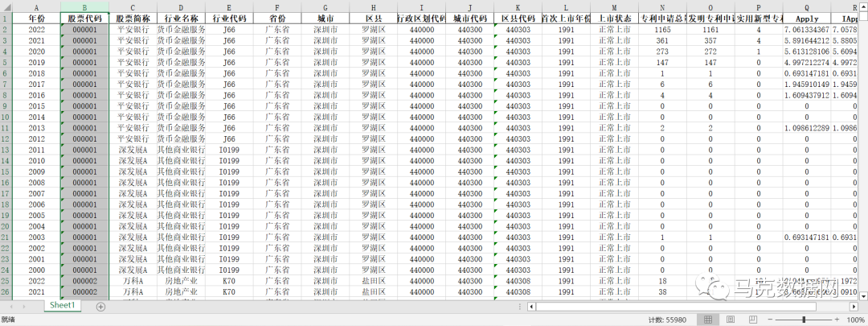Viewport: 868px width, 326px height.
Task: Select cell with value 272
Action: (710, 51)
